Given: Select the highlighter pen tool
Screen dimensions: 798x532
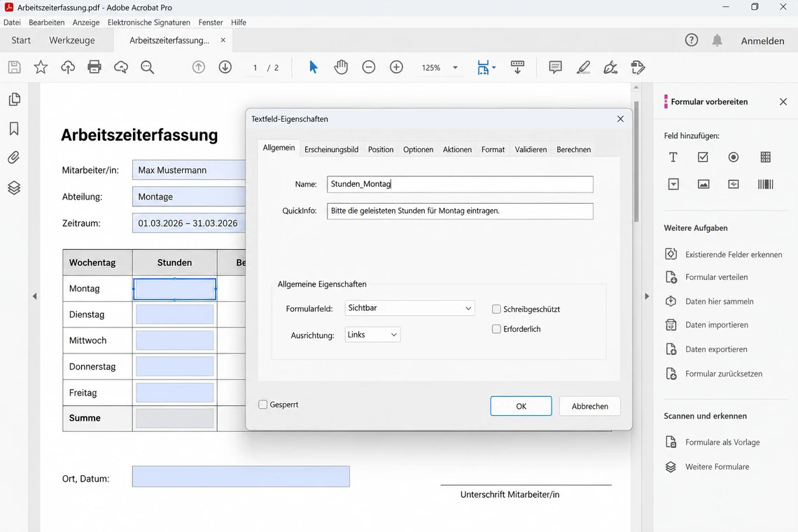Looking at the screenshot, I should pos(583,67).
